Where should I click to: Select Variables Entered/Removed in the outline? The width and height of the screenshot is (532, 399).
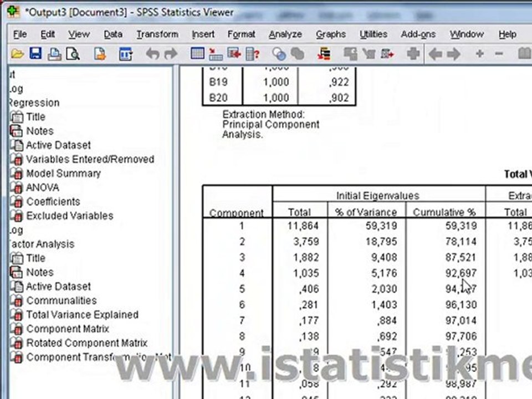pyautogui.click(x=90, y=159)
